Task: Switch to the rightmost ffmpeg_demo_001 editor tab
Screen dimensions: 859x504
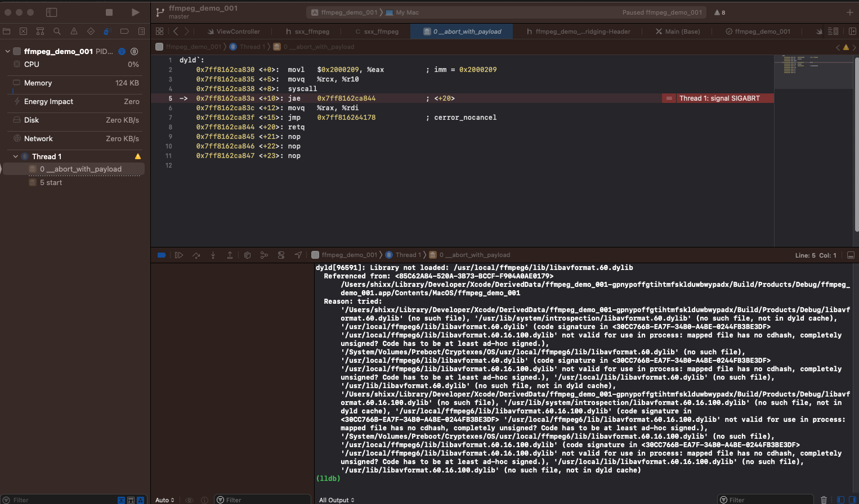Action: (758, 31)
